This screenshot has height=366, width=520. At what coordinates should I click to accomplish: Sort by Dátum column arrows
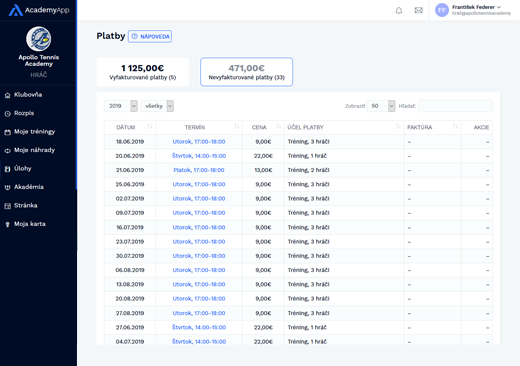point(150,126)
